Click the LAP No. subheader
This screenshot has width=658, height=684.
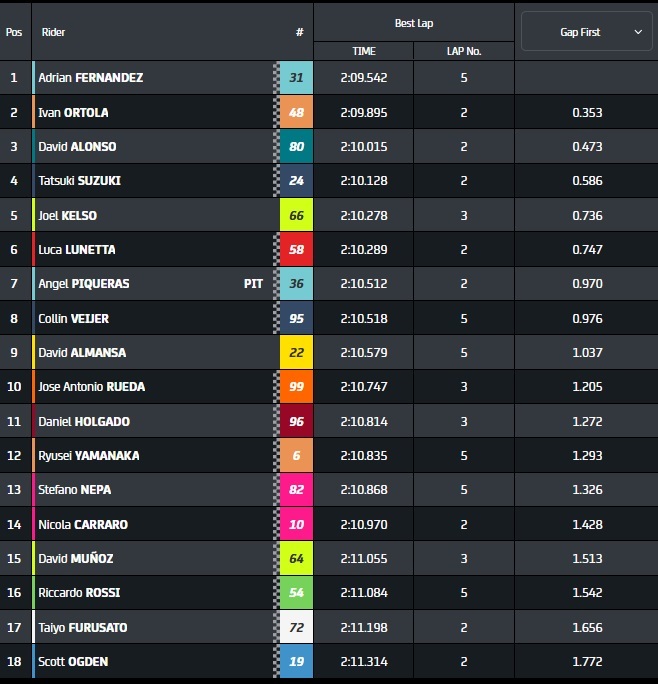464,51
